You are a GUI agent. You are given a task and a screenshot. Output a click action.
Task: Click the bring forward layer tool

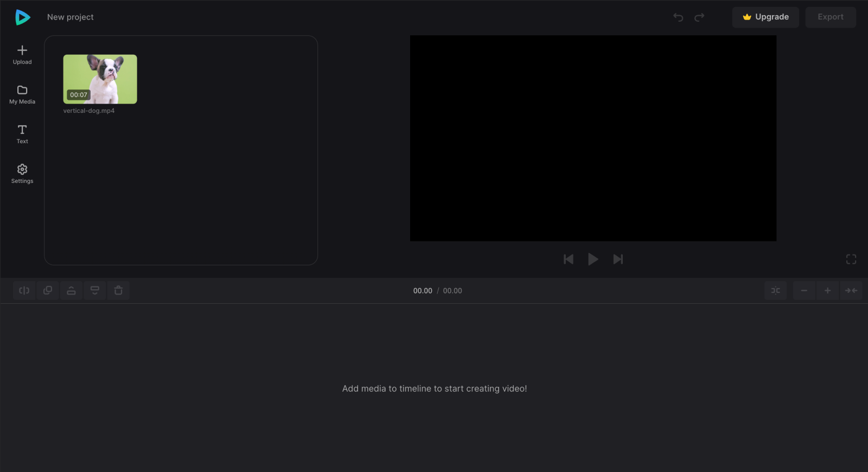71,291
